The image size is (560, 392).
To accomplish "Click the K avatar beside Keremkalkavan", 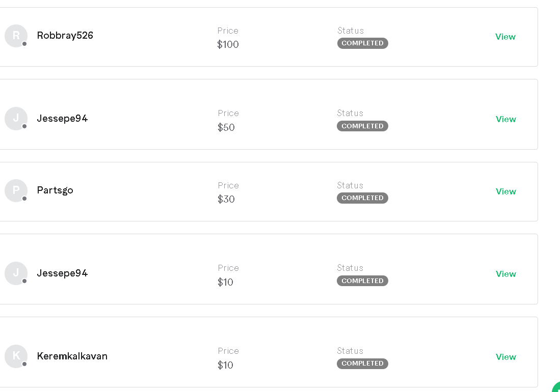I will (x=16, y=356).
